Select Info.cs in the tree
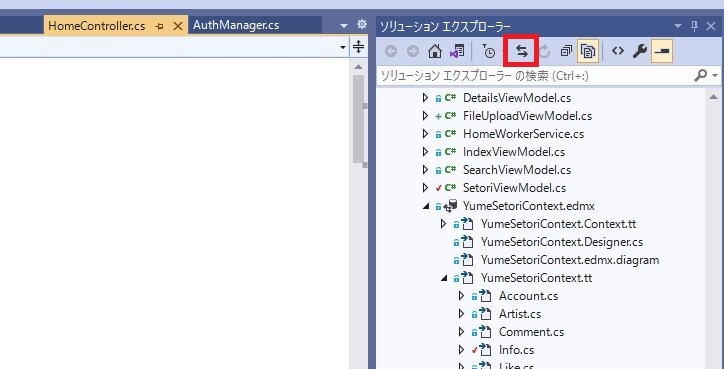Screen dimensions: 724x369 coord(516,350)
